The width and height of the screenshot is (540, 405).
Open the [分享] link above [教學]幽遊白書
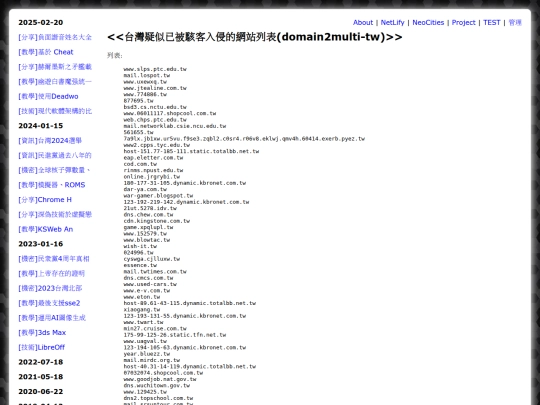55,67
